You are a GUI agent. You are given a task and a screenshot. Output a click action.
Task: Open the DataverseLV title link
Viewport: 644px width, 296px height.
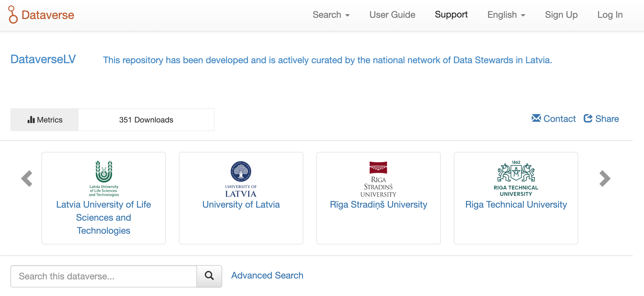43,59
